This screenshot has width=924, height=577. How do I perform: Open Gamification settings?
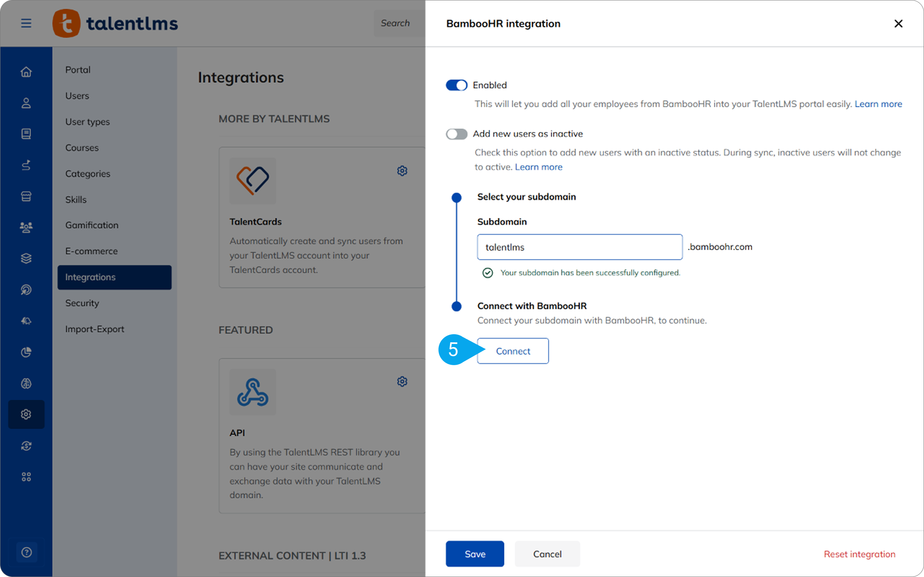[x=92, y=225]
